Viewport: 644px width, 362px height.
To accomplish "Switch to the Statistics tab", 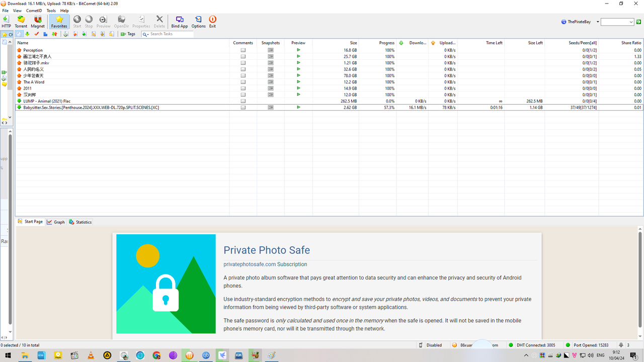I will (80, 222).
